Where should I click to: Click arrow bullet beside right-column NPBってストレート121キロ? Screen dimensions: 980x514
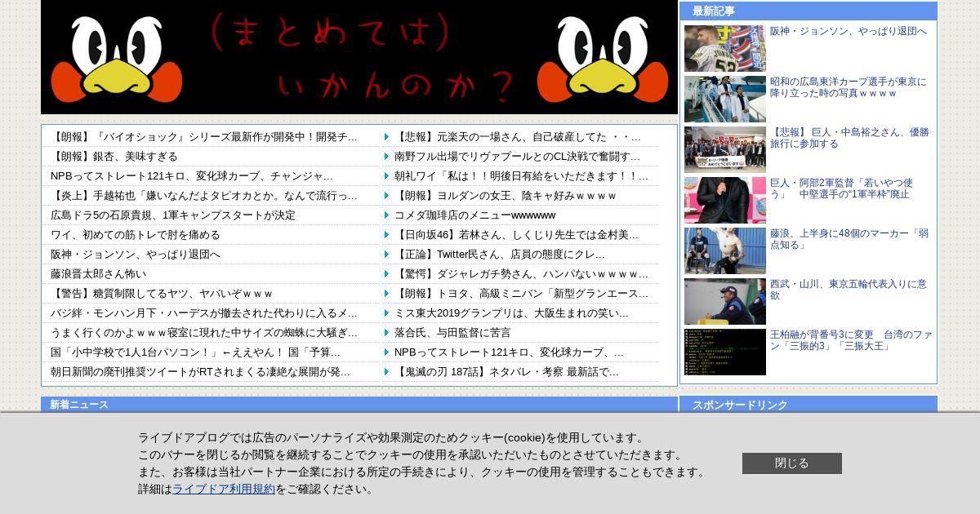click(x=387, y=352)
